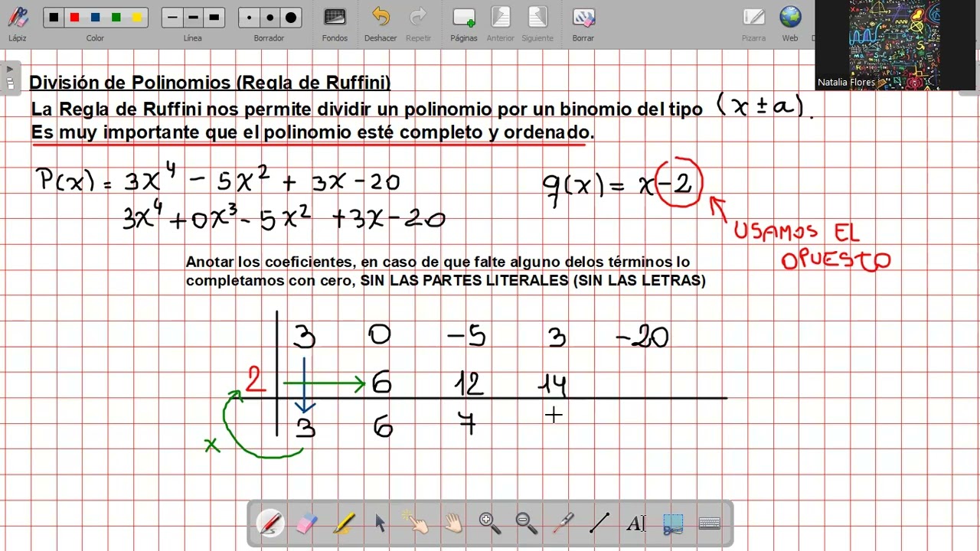Open the Web globe icon
Screen dimensions: 980x551
pyautogui.click(x=790, y=17)
